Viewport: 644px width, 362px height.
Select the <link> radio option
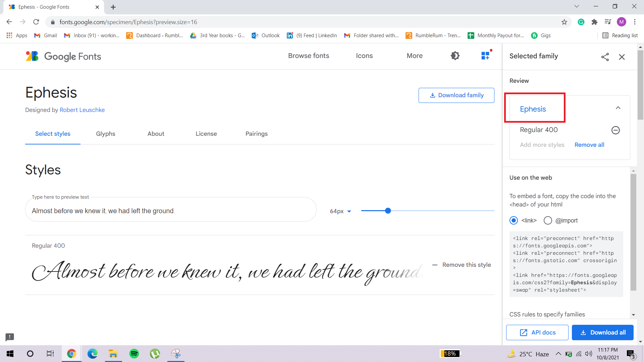(x=514, y=221)
